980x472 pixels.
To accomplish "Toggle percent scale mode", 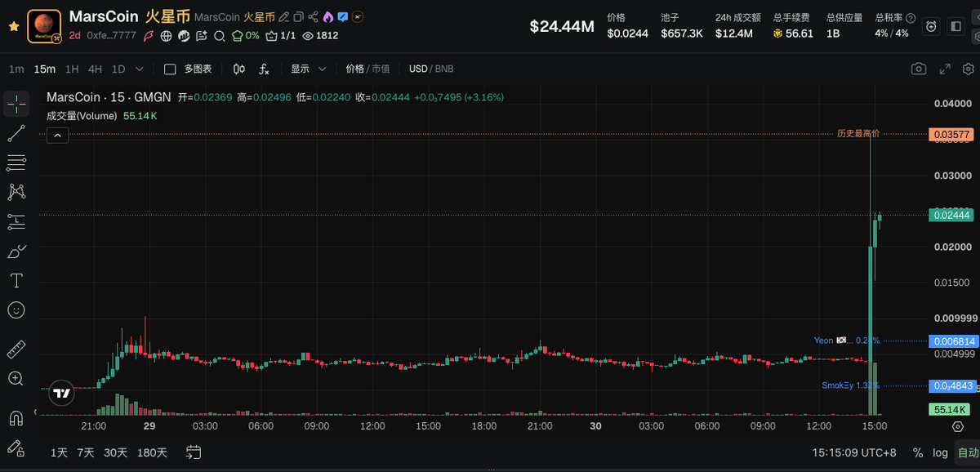I will [x=918, y=452].
